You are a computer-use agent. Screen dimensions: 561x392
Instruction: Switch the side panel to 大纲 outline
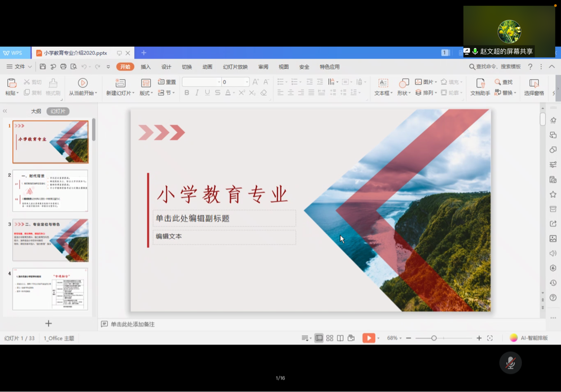click(x=36, y=111)
